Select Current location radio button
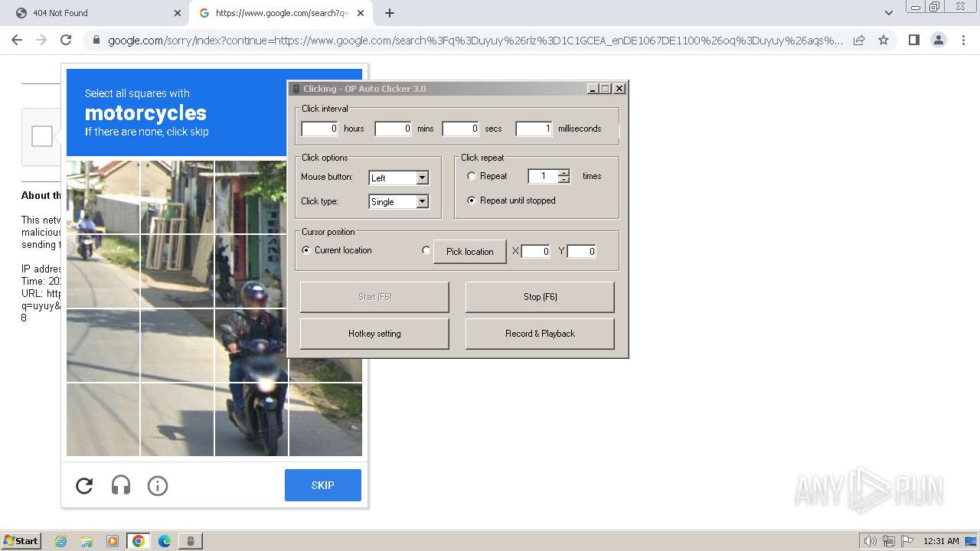 pos(306,250)
